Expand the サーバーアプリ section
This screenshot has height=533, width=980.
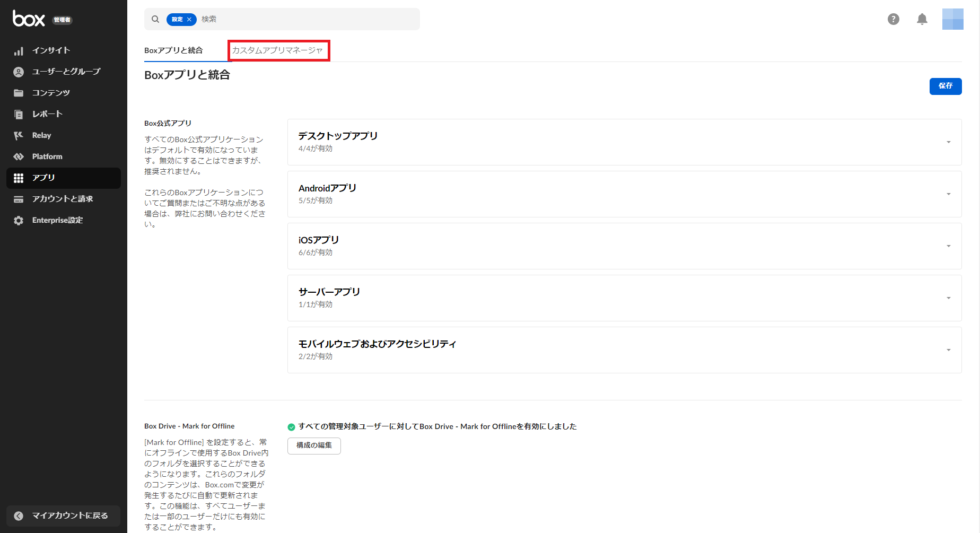pyautogui.click(x=948, y=298)
